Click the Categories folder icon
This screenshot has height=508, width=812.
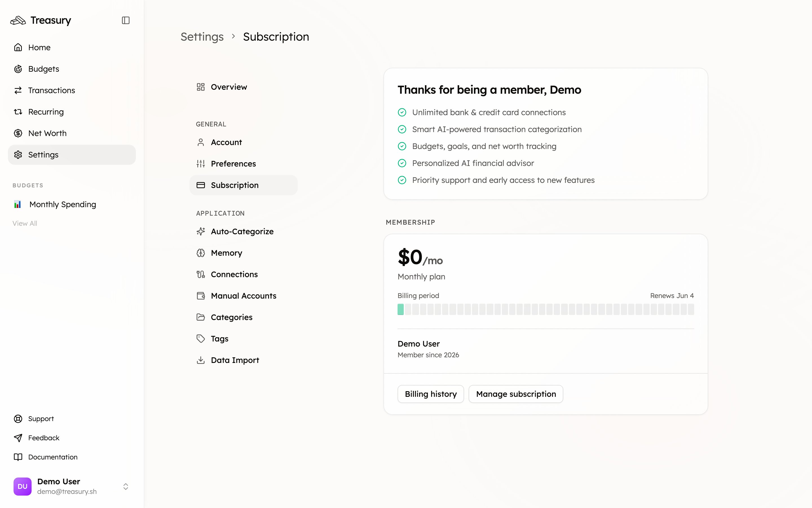click(x=201, y=317)
